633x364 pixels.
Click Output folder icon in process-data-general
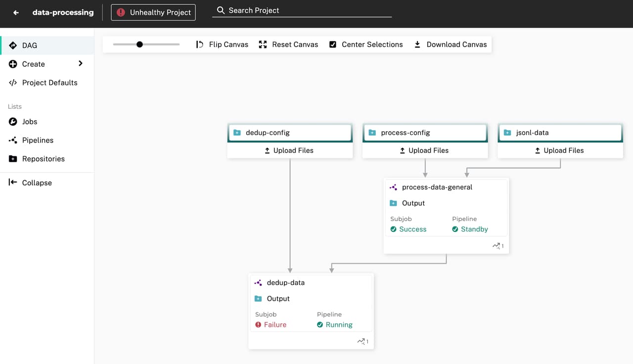tap(393, 203)
